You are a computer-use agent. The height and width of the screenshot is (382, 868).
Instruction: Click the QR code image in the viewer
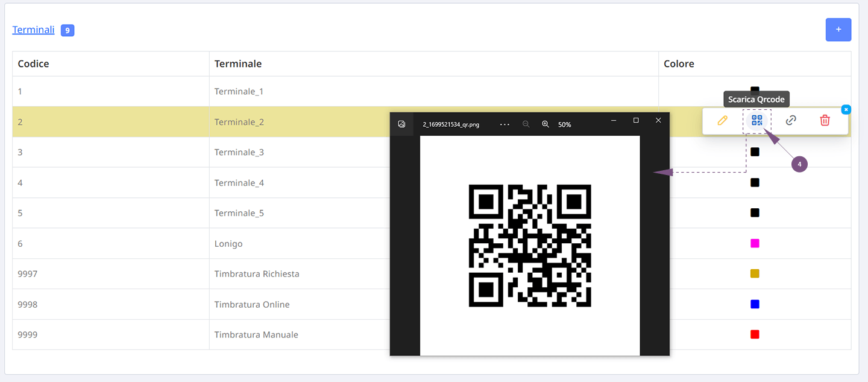530,246
